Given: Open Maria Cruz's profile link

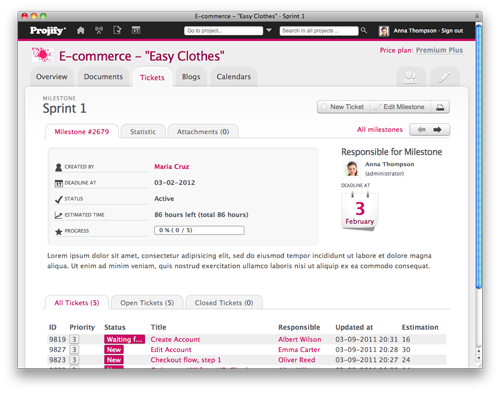Looking at the screenshot, I should point(172,167).
